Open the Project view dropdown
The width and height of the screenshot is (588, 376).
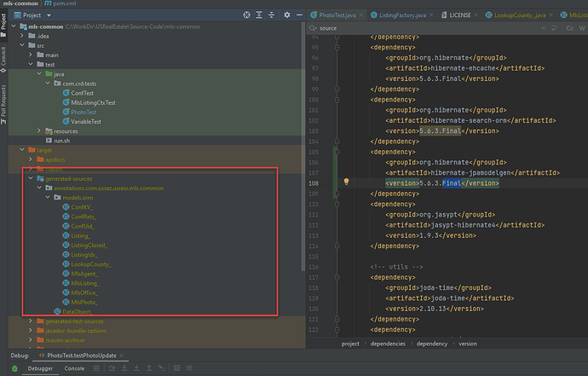49,15
